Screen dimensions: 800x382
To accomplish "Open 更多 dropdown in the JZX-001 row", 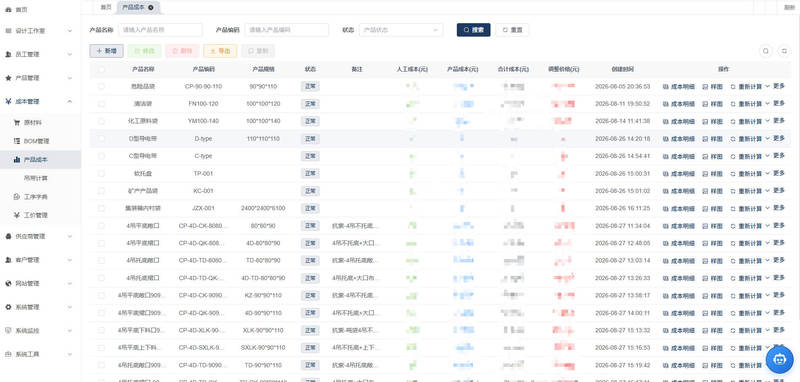I will coord(776,208).
